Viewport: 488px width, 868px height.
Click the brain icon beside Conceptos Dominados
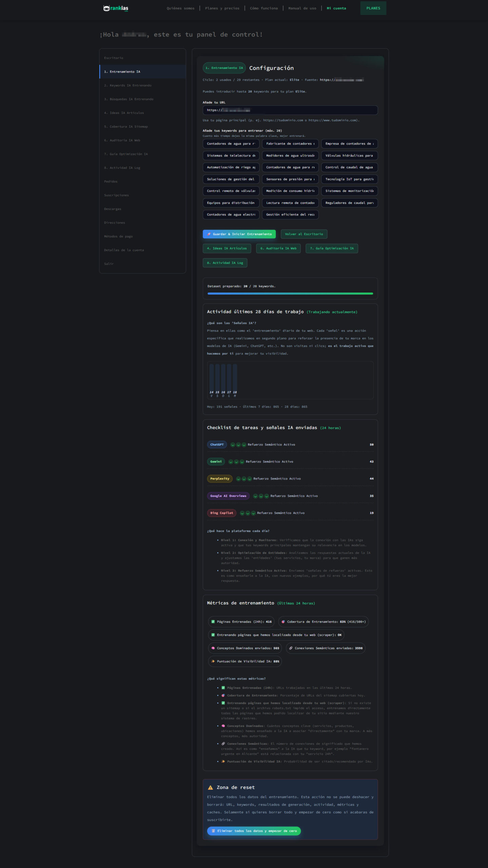pos(213,648)
